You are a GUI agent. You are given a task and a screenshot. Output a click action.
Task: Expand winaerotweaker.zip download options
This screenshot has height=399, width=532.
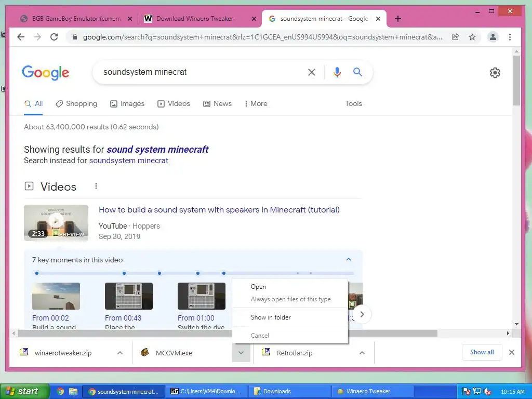[120, 353]
